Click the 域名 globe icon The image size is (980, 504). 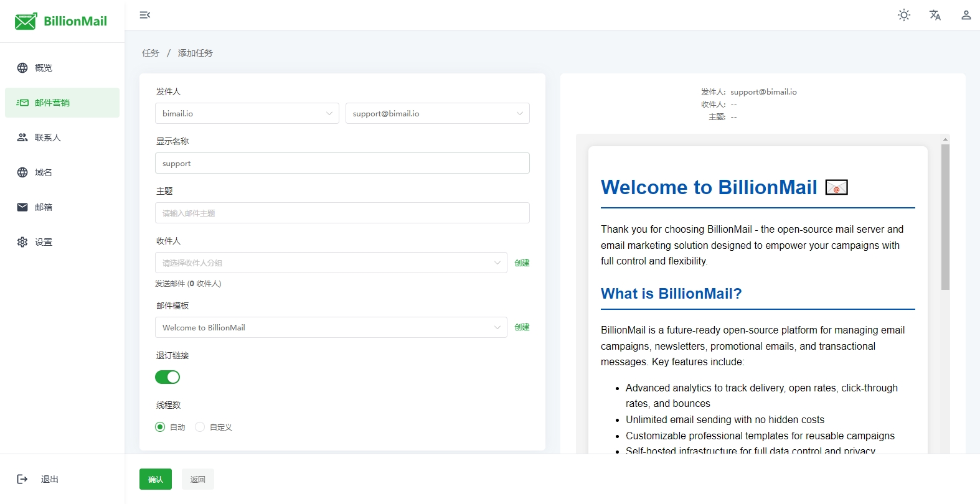22,172
